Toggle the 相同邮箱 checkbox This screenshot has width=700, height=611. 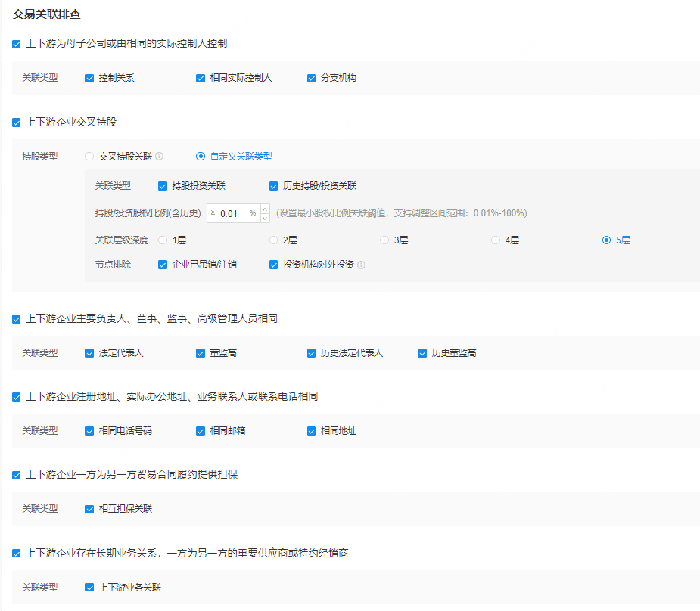pos(201,431)
